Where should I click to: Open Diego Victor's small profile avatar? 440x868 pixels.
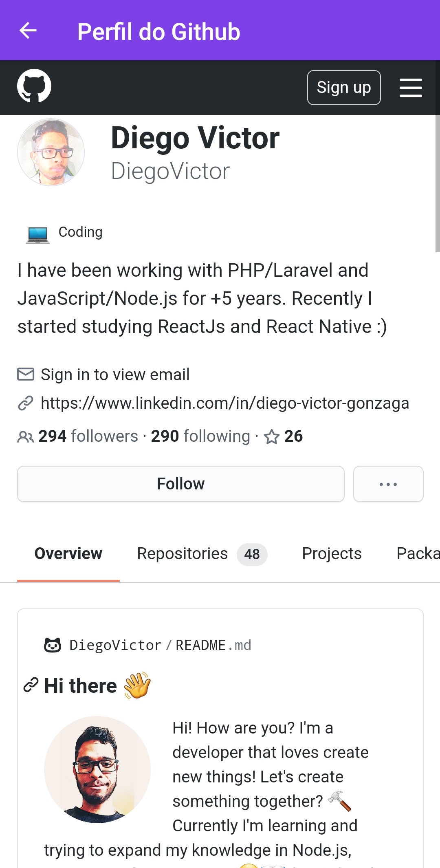pos(51,152)
